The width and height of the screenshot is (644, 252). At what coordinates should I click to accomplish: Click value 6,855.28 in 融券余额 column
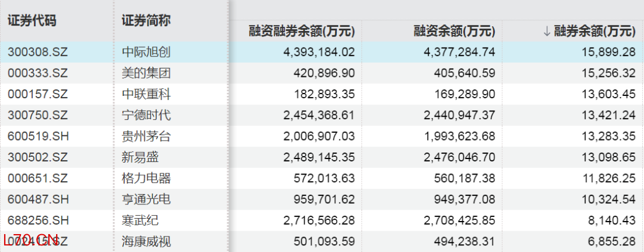(611, 241)
